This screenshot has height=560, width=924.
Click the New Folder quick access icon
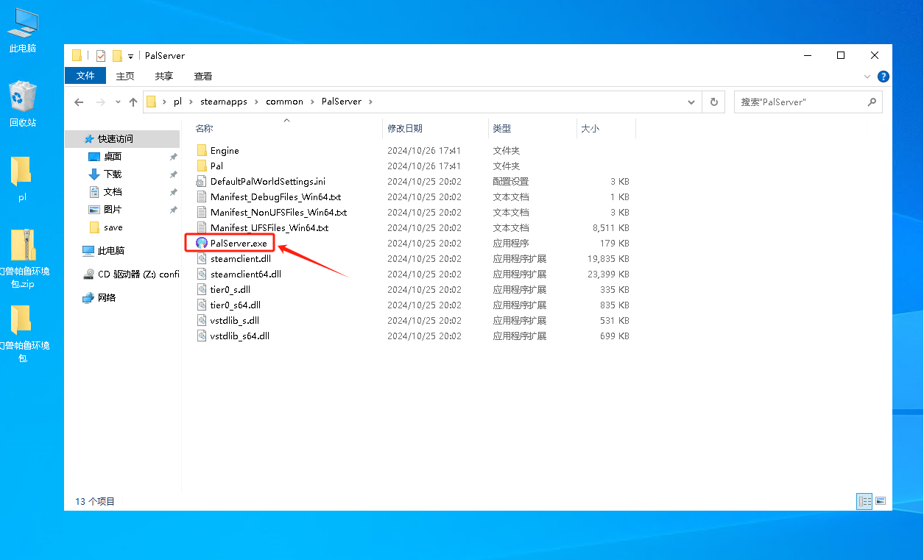[x=117, y=56]
